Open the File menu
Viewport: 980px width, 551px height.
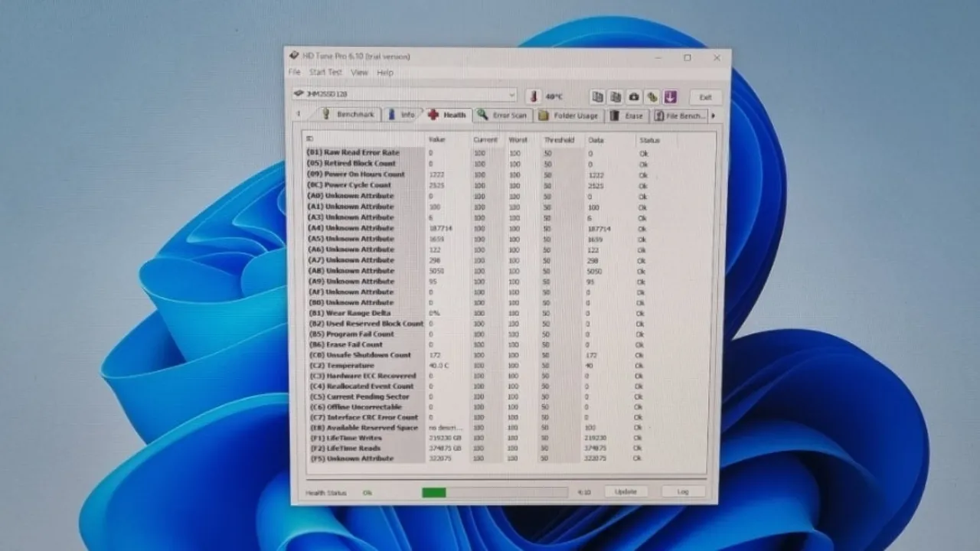294,72
